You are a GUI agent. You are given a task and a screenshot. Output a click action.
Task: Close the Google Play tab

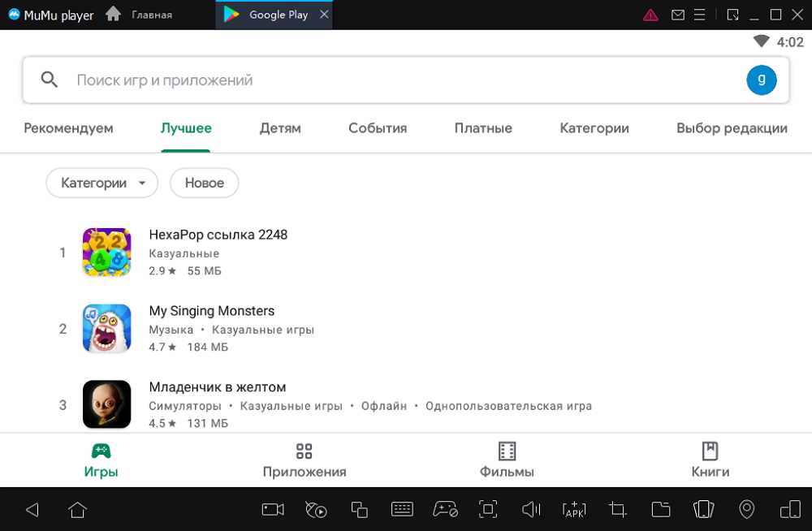click(x=324, y=15)
